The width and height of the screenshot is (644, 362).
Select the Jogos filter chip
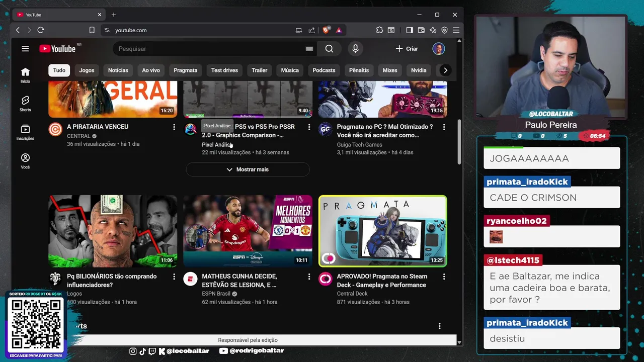pos(87,70)
